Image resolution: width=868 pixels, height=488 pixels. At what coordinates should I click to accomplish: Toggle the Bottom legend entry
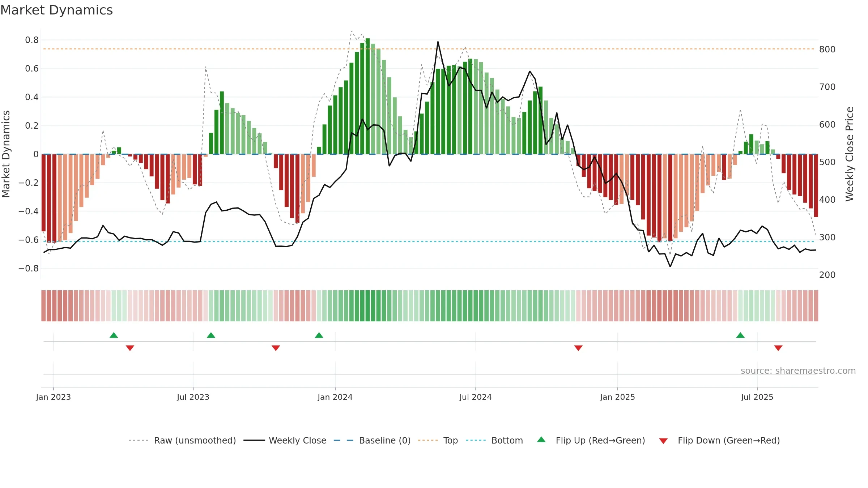coord(494,440)
